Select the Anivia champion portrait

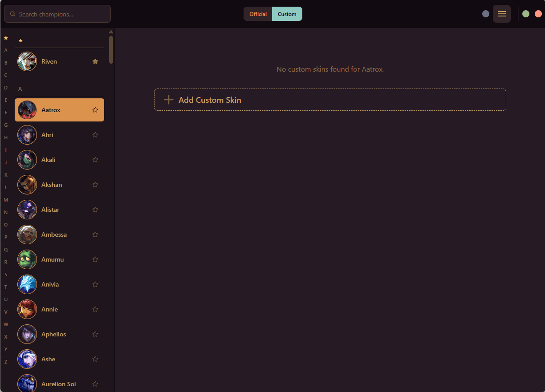27,284
